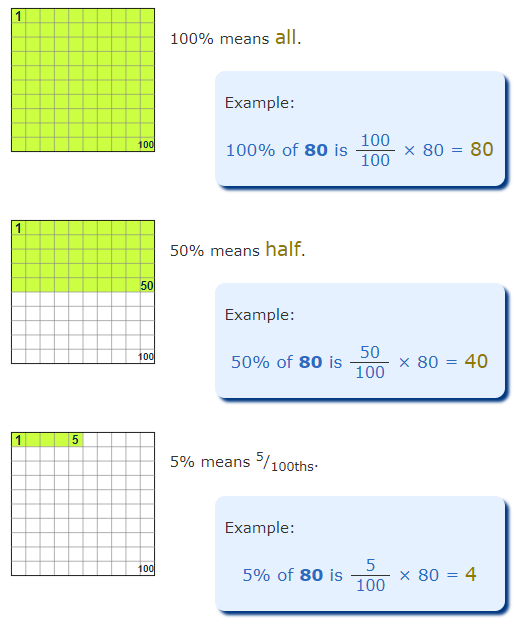Viewport: 521px width, 628px height.
Task: Click the 100 cell in the top grid
Action: pyautogui.click(x=146, y=145)
